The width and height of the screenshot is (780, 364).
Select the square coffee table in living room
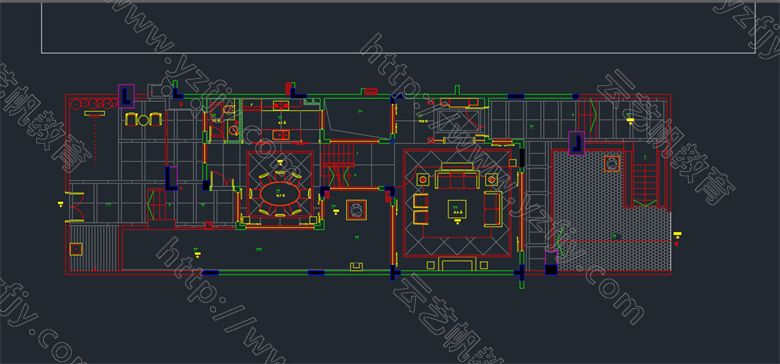457,209
